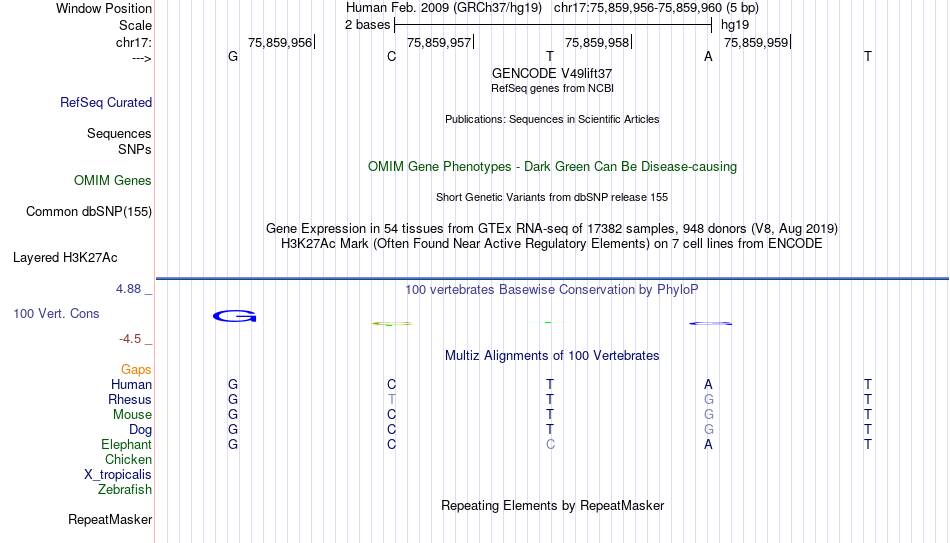Click the ---> sequence direction arrow label

coord(142,58)
